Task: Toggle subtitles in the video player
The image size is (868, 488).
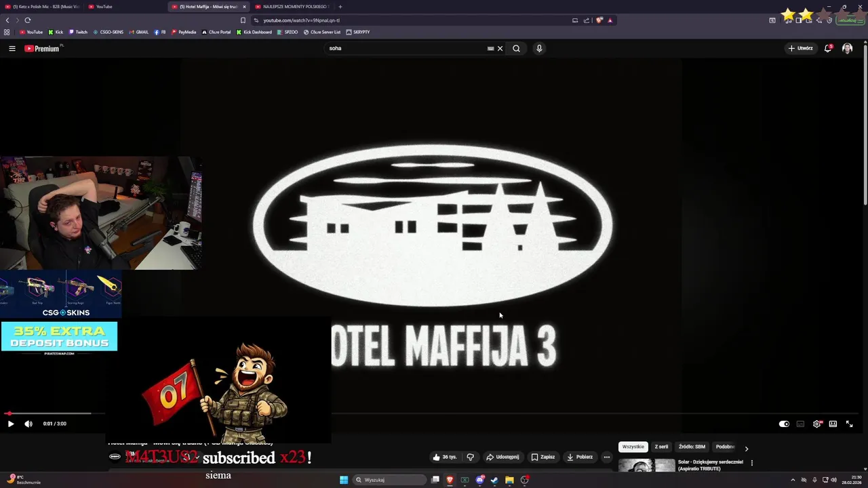Action: click(800, 424)
